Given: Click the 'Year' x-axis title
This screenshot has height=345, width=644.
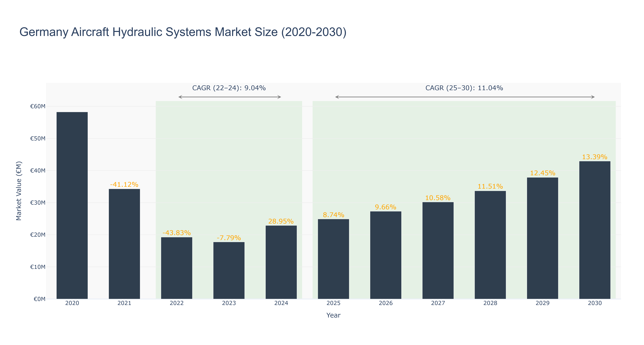Looking at the screenshot, I should (x=333, y=315).
